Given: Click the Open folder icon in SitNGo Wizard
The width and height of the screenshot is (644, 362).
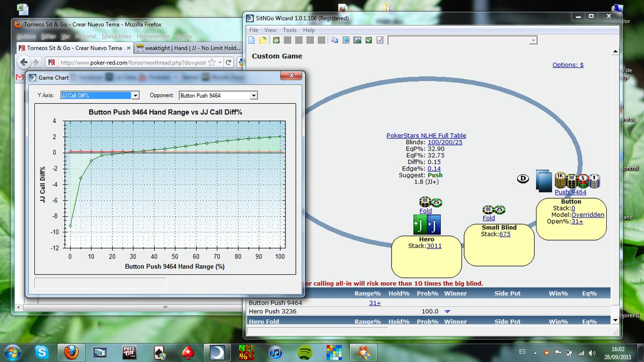Looking at the screenshot, I should [x=263, y=41].
